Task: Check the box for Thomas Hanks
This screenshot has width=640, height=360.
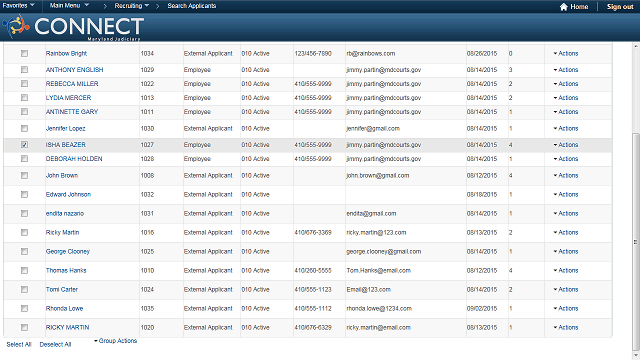Action: 24,271
